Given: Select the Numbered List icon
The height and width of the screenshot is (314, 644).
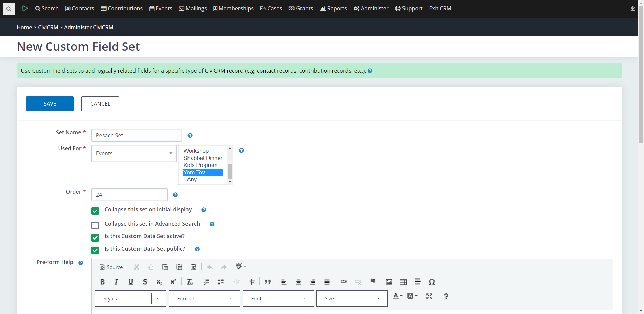Looking at the screenshot, I should [207, 282].
